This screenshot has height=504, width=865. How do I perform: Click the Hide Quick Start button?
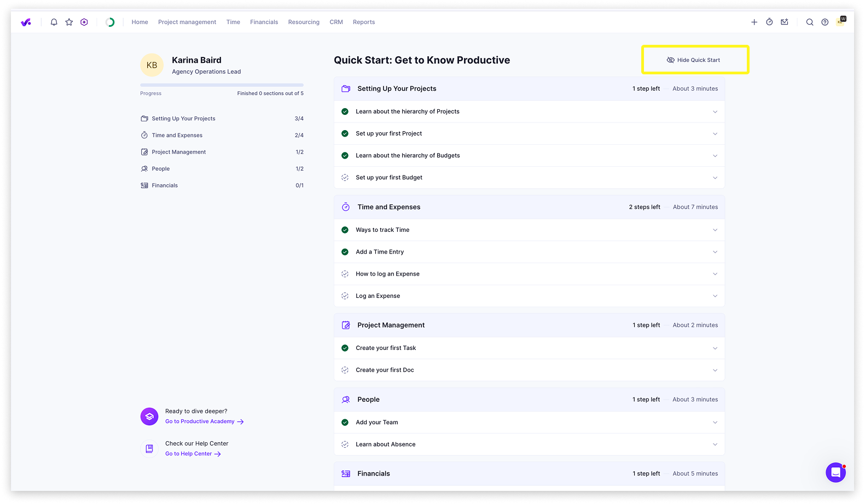693,60
